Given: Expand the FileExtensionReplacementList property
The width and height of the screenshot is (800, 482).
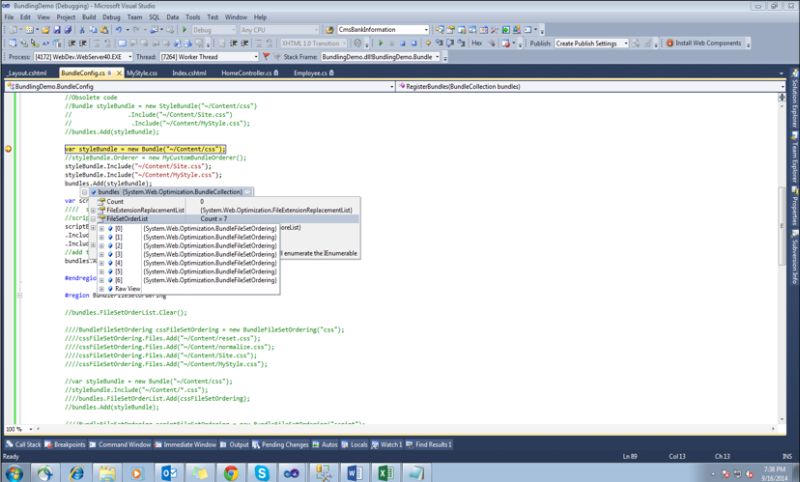Looking at the screenshot, I should tap(92, 210).
